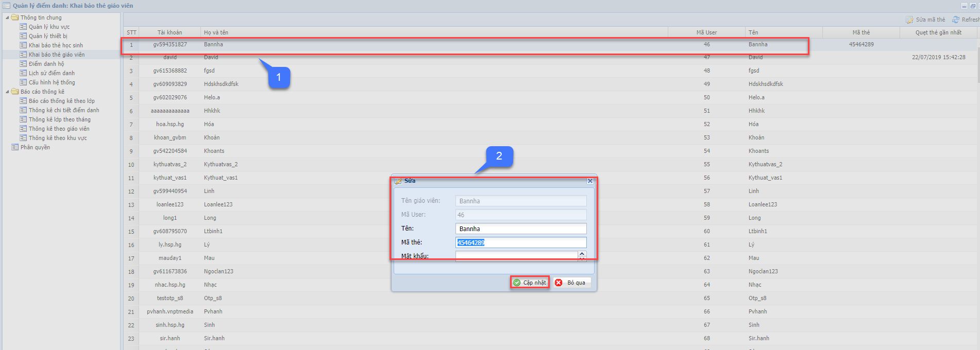
Task: Collapse the Báo cáo thống kê tree node
Action: [7, 92]
